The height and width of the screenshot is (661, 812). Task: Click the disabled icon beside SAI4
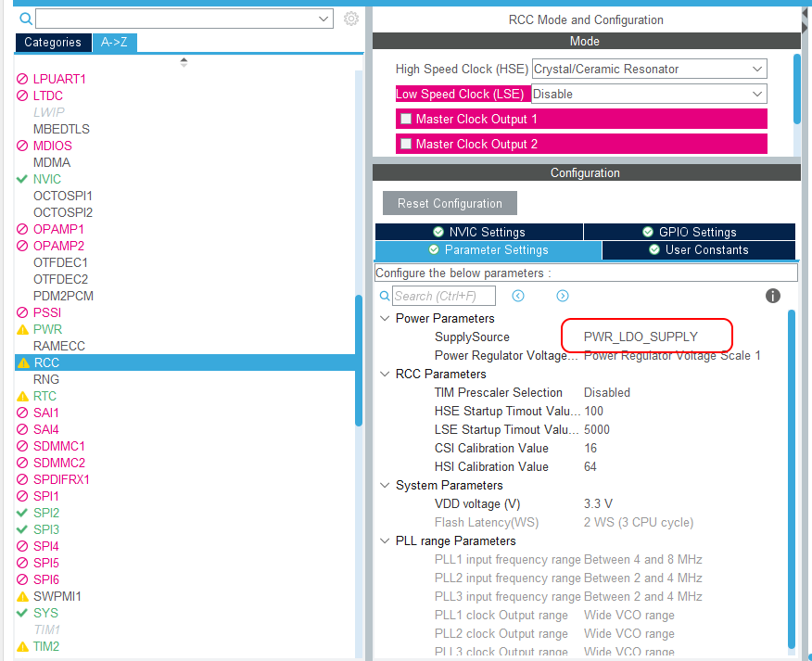pos(22,429)
